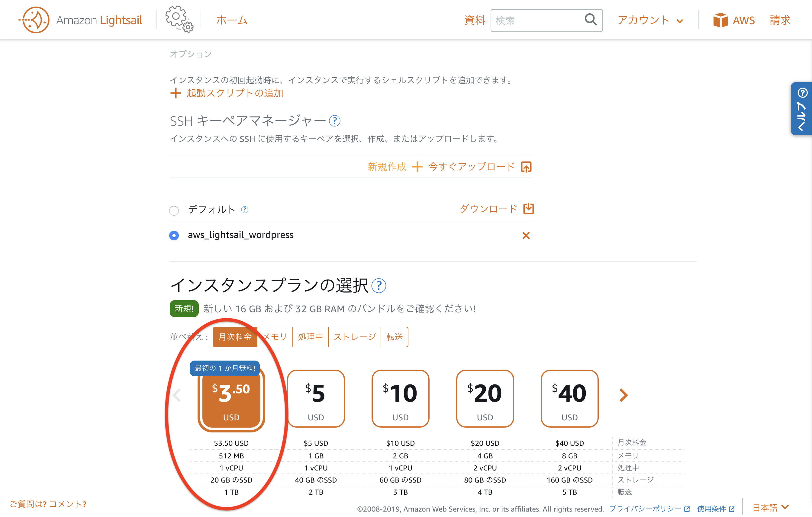Sort plans by 月次料金 tab

[235, 337]
